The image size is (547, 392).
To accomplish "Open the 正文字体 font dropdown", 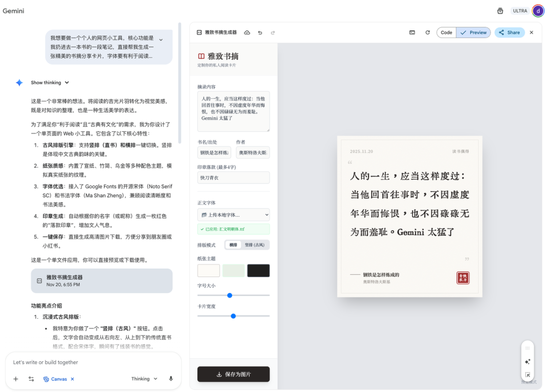I will tap(233, 215).
